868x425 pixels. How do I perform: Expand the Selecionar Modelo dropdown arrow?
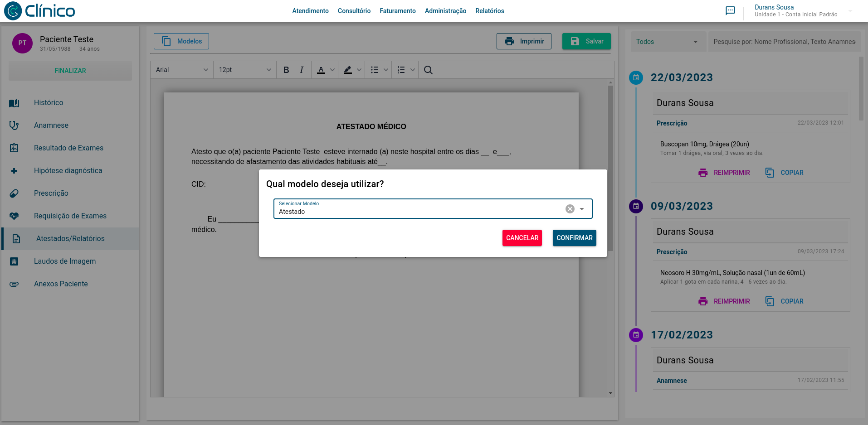click(x=582, y=209)
